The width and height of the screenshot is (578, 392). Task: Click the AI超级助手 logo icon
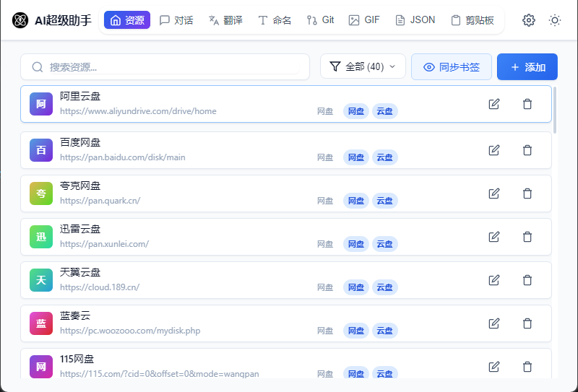click(20, 20)
